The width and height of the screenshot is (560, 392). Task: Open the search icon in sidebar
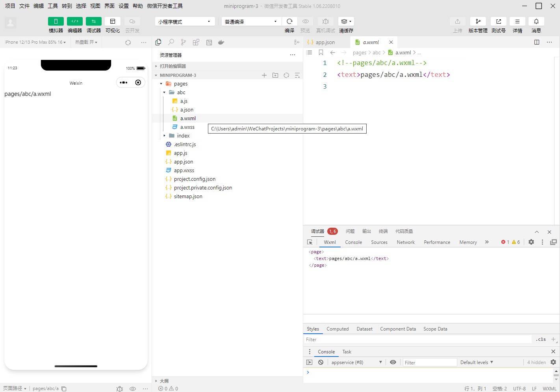point(171,42)
